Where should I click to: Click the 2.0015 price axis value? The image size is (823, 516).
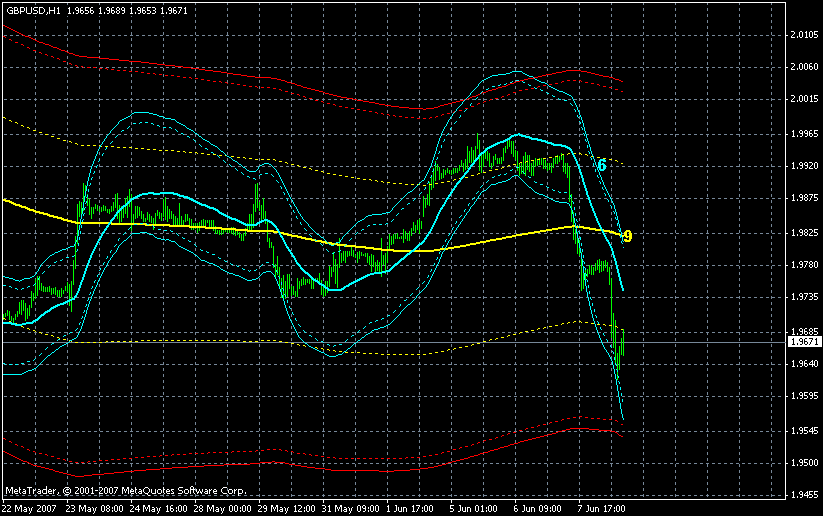click(x=805, y=99)
